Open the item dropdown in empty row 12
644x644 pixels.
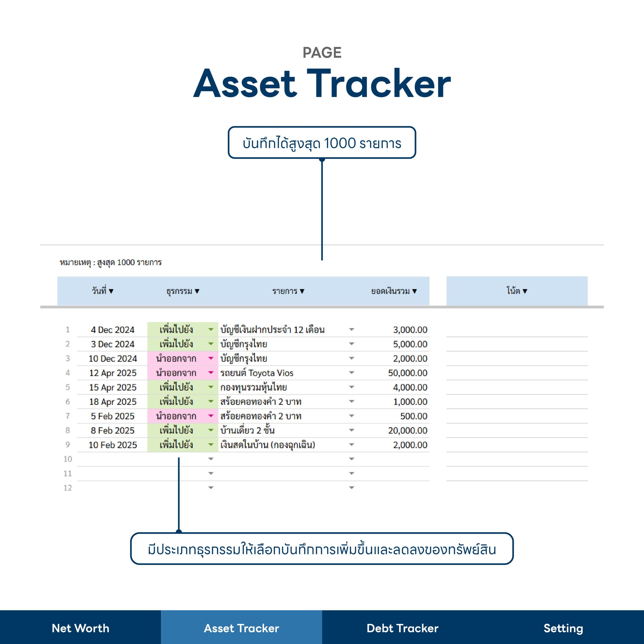(352, 488)
